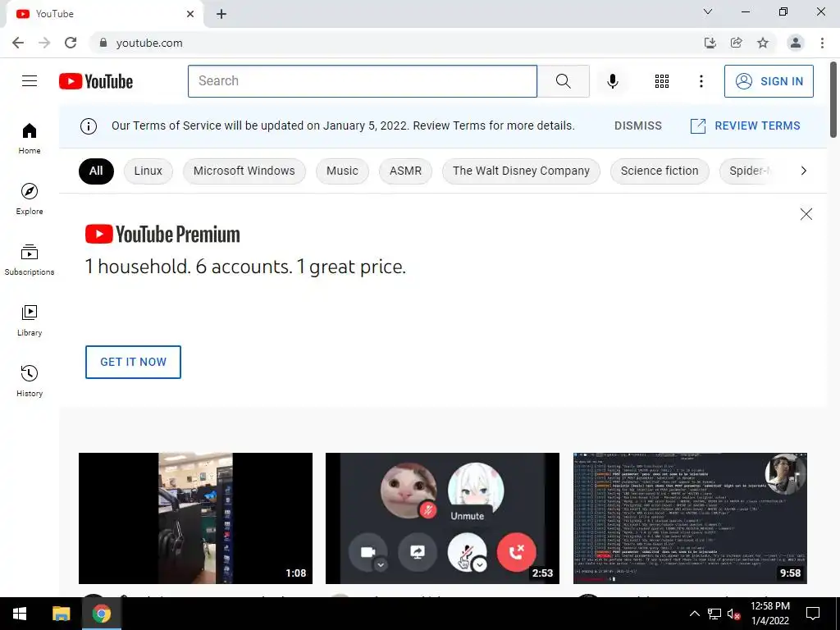
Task: Reload the YouTube page
Action: coord(71,43)
